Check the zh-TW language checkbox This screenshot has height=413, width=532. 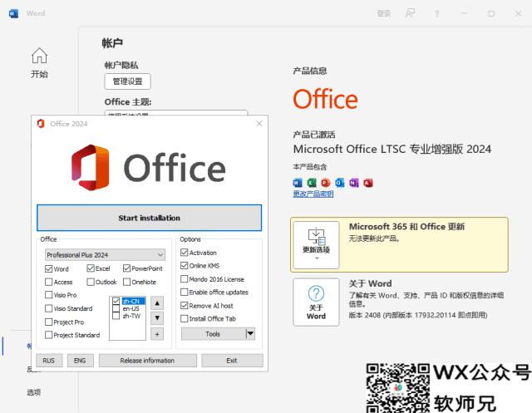click(x=116, y=316)
